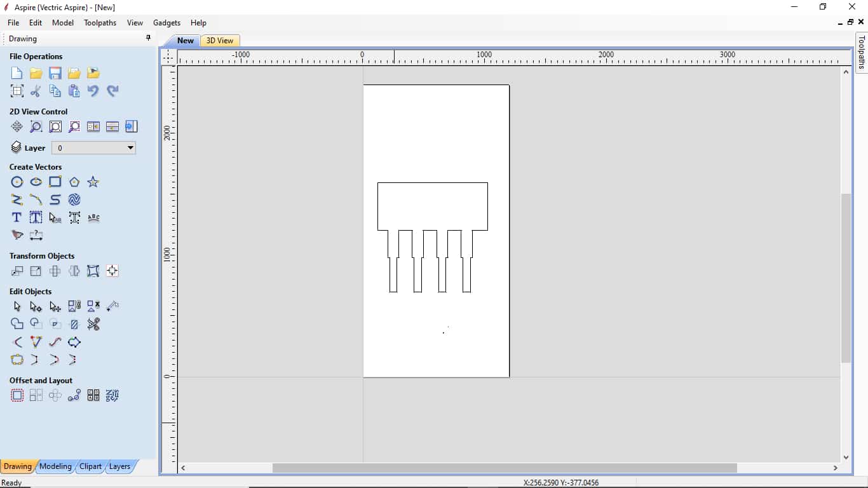This screenshot has width=868, height=488.
Task: Click the Trace Bitmap bird icon
Action: click(x=17, y=236)
